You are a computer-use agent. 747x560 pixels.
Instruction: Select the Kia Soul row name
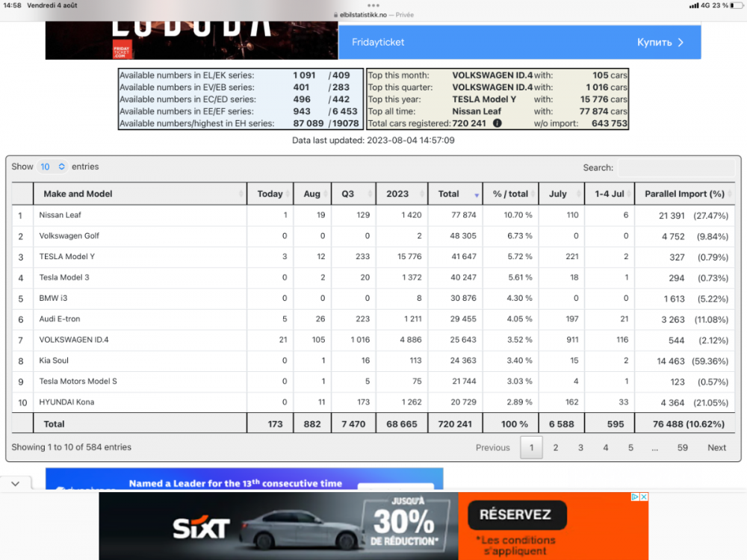point(54,361)
